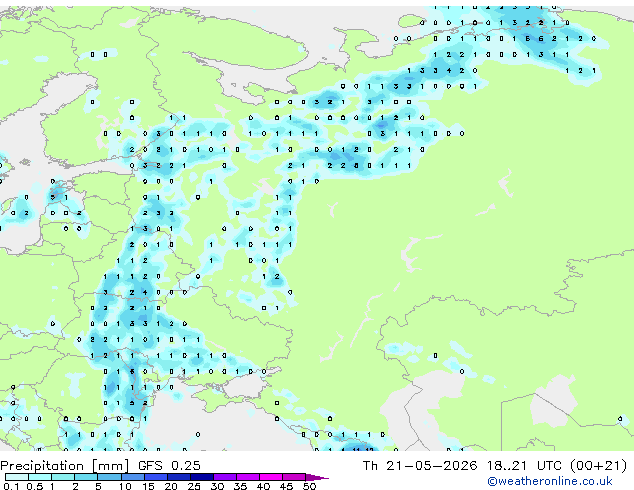This screenshot has width=634, height=490.
Task: Click the '25' legend scale label
Action: click(194, 486)
